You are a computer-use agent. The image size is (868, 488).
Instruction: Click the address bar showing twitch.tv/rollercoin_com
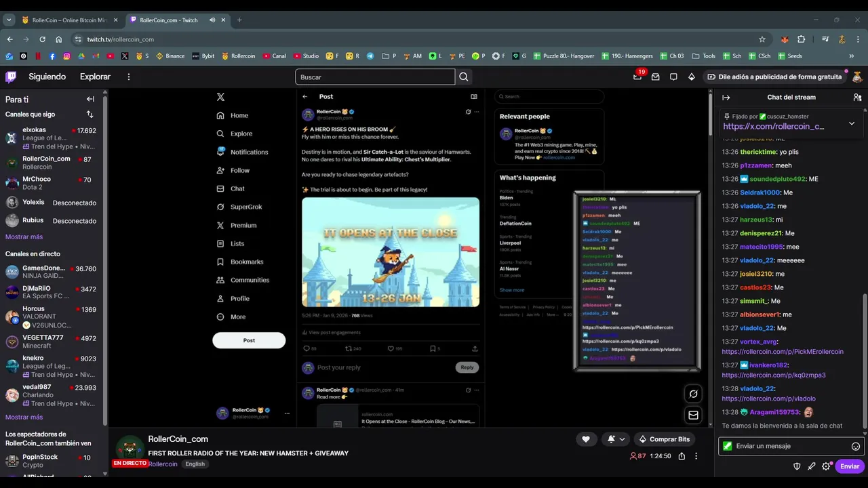point(414,39)
